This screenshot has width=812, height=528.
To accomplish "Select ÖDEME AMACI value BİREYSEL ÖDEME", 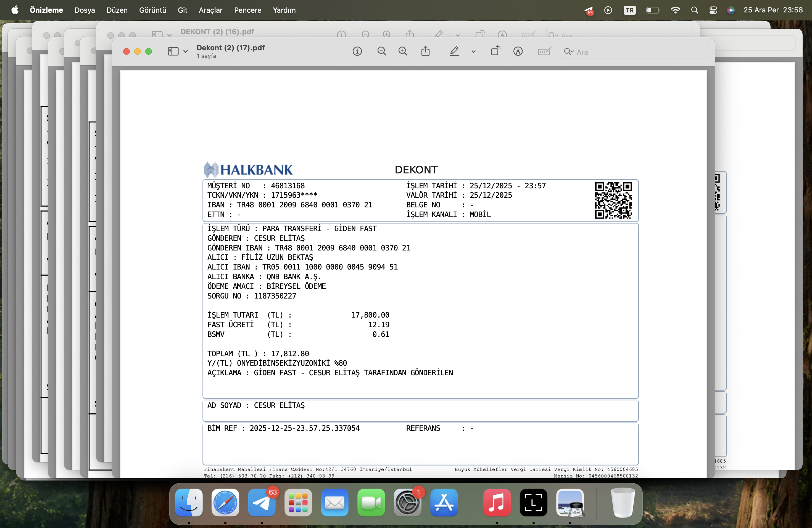I will coord(296,286).
